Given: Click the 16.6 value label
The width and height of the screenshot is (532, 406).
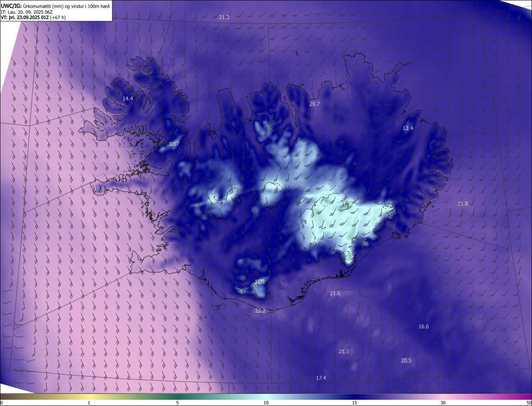Looking at the screenshot, I should [x=424, y=327].
